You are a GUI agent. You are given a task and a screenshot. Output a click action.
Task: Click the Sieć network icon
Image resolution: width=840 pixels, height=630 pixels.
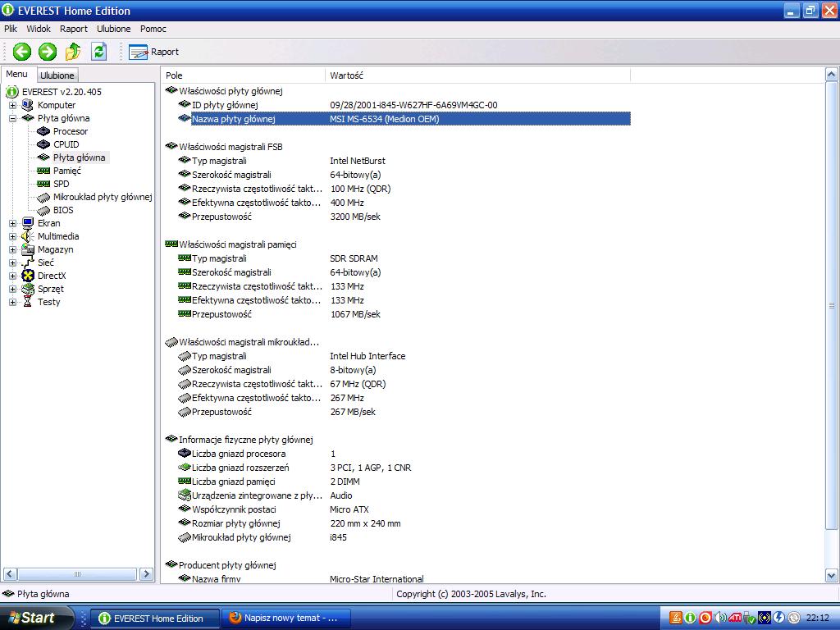click(27, 262)
